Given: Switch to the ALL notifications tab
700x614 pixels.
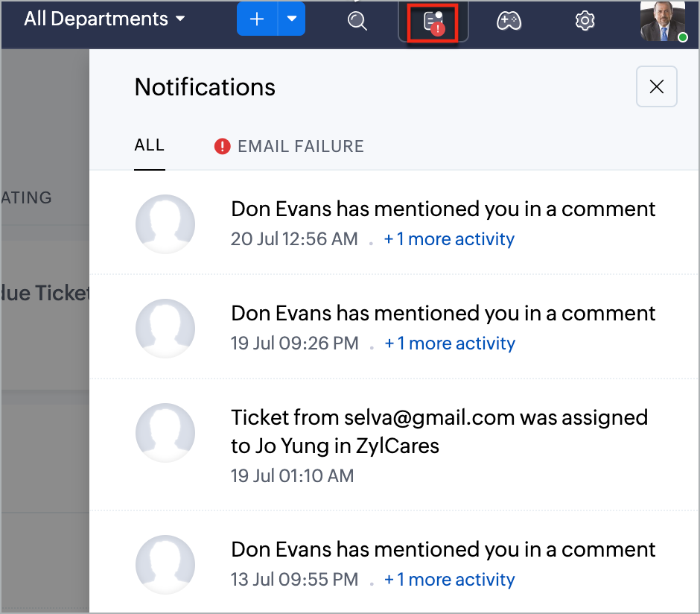Looking at the screenshot, I should (x=150, y=145).
